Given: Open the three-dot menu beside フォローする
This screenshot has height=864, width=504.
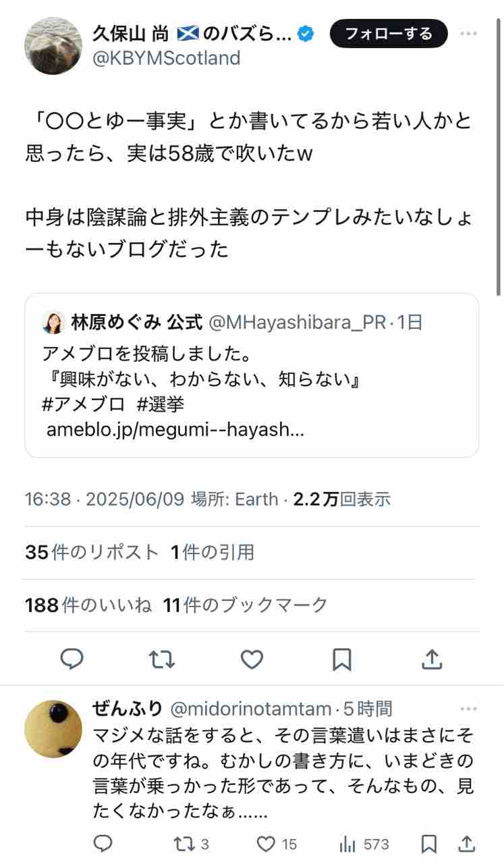Looking at the screenshot, I should 469,33.
